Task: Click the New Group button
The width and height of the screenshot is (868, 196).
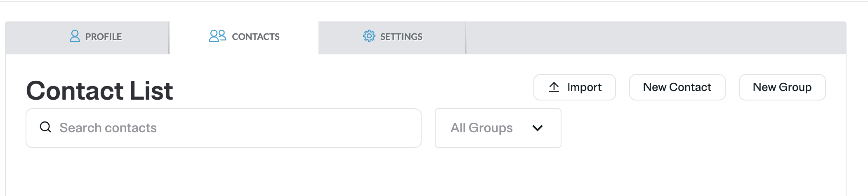Action: (x=782, y=87)
